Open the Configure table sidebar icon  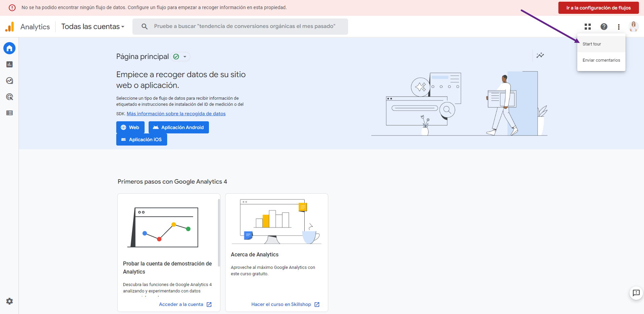coord(9,113)
